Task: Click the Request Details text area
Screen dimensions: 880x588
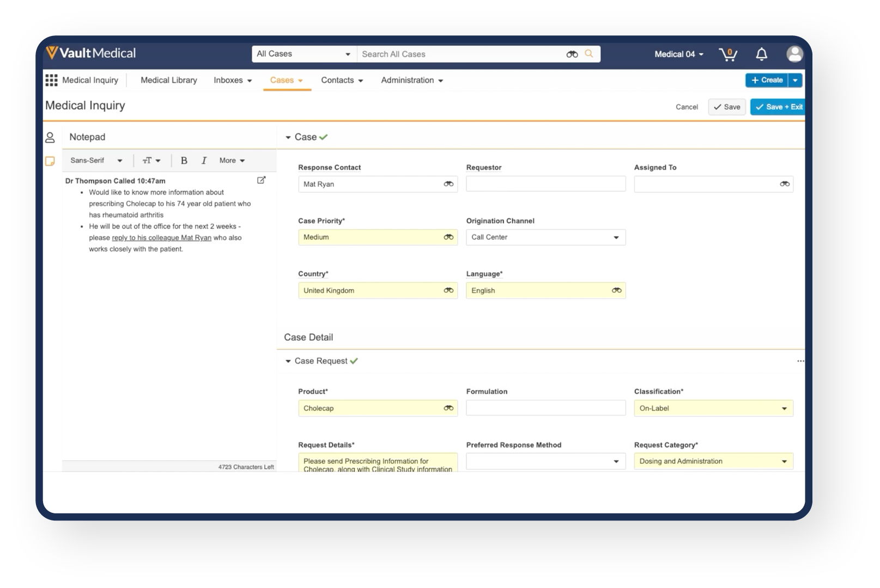Action: point(378,462)
